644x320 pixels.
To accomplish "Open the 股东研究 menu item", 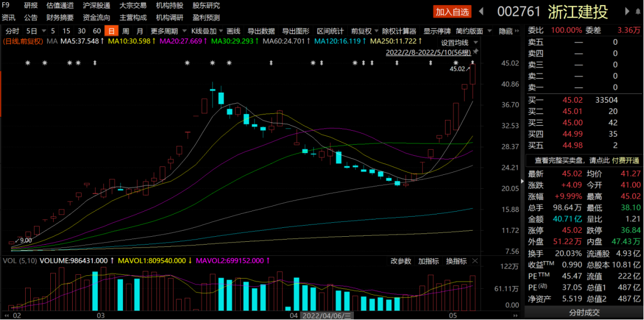I will 206,6.
